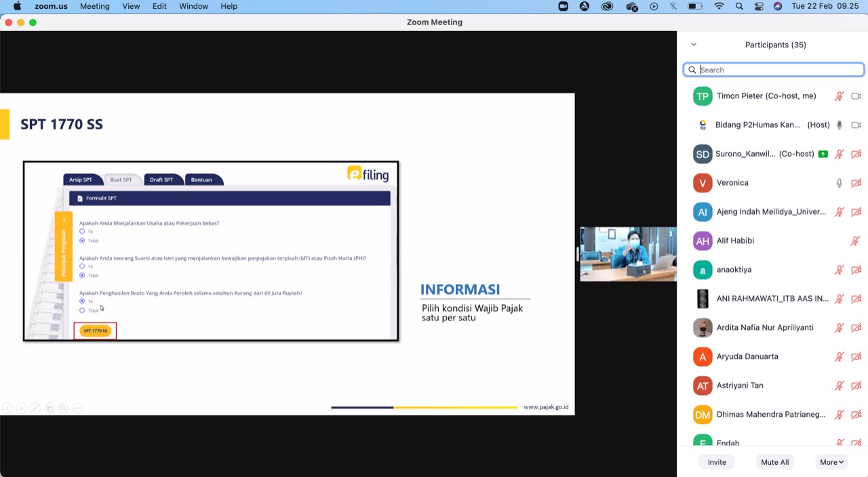Open the Meeting menu in menu bar

94,6
